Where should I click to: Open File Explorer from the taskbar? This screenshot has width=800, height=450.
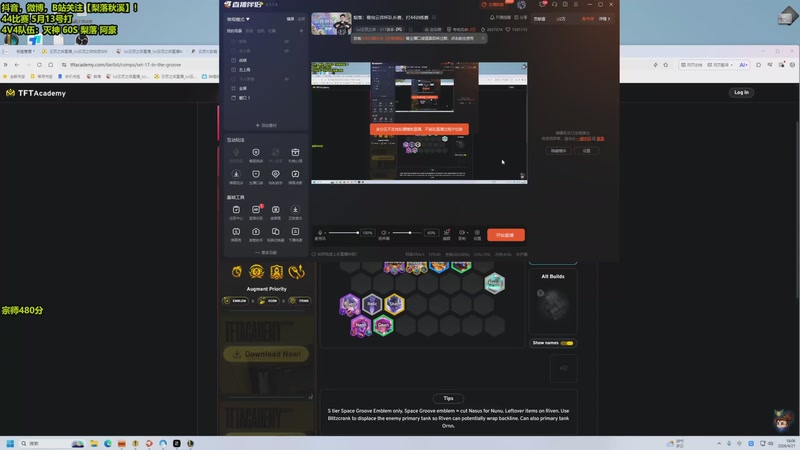[94, 443]
